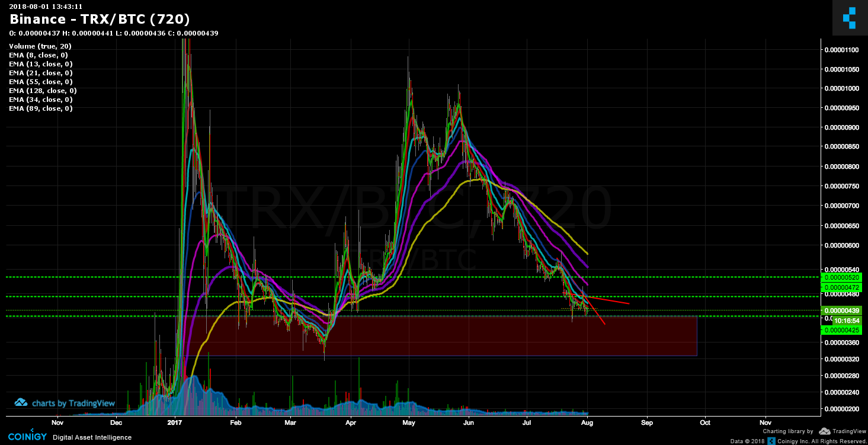The width and height of the screenshot is (868, 445).
Task: Click the 'Feb' label on the time axis
Action: coord(236,423)
